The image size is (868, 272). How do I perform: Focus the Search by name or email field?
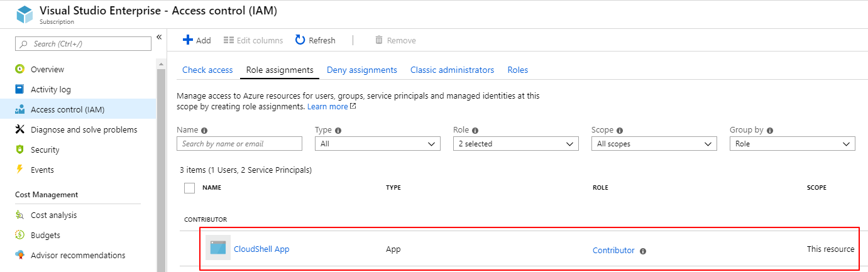pos(239,144)
